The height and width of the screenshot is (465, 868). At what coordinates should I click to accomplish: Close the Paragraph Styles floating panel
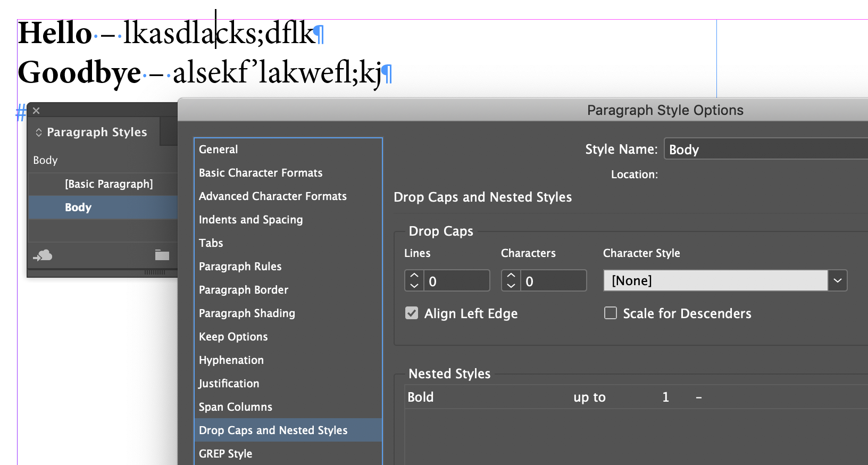36,111
